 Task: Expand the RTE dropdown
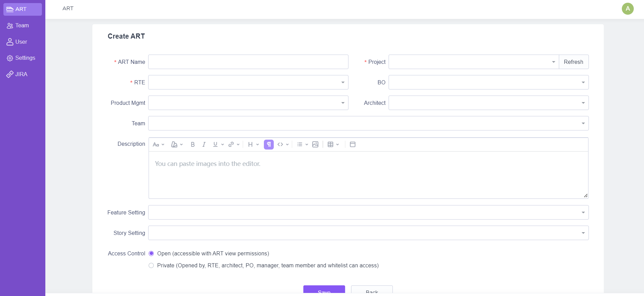coord(248,82)
